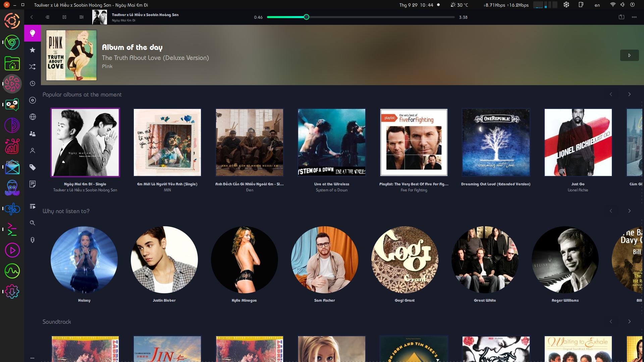Open the microphone lyrics icon in sidebar

(33, 240)
